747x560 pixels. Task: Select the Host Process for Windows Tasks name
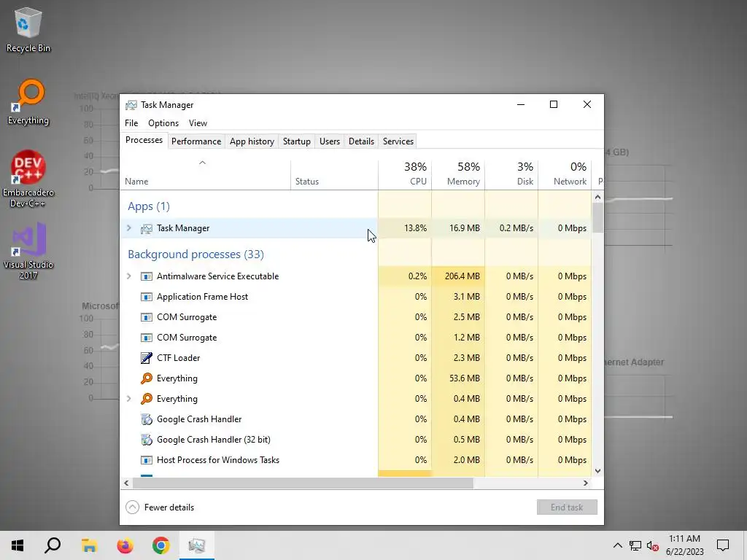tap(218, 461)
